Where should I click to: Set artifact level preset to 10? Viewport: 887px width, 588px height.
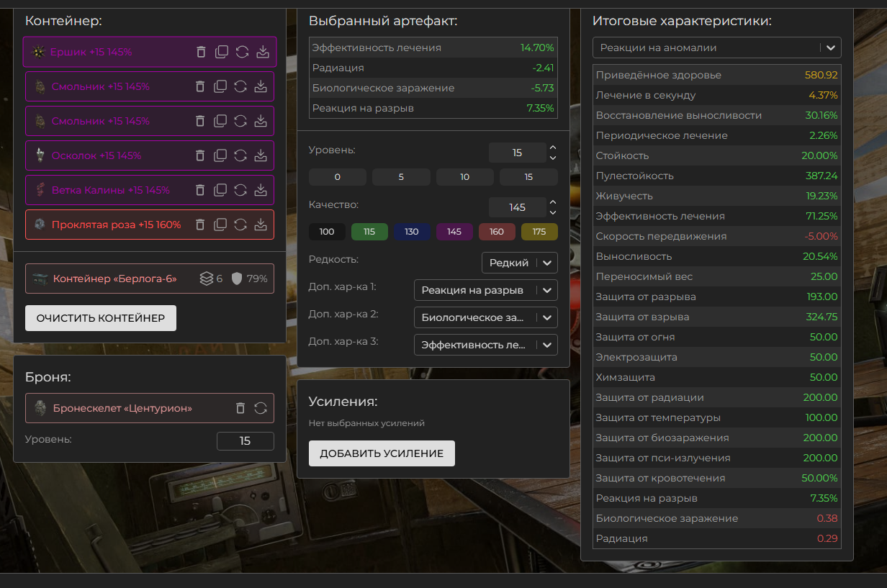(x=464, y=177)
